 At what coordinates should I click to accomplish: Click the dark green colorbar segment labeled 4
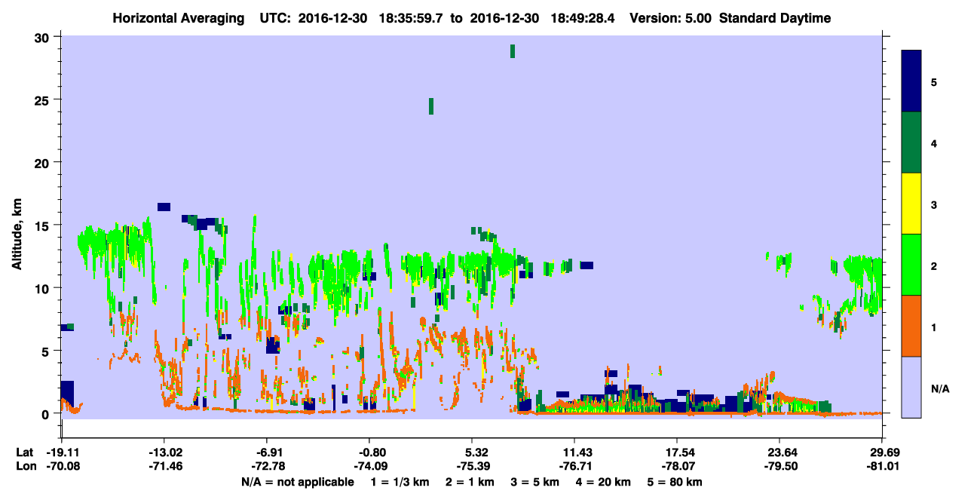[x=911, y=143]
